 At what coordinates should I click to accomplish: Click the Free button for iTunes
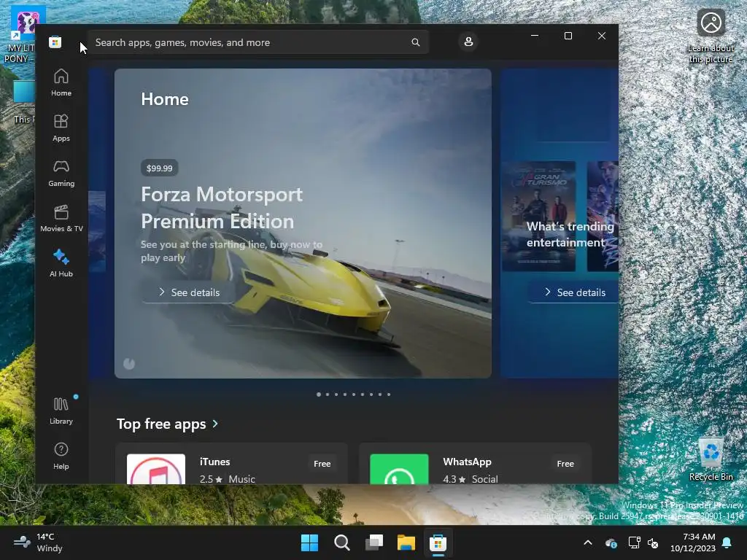point(322,463)
